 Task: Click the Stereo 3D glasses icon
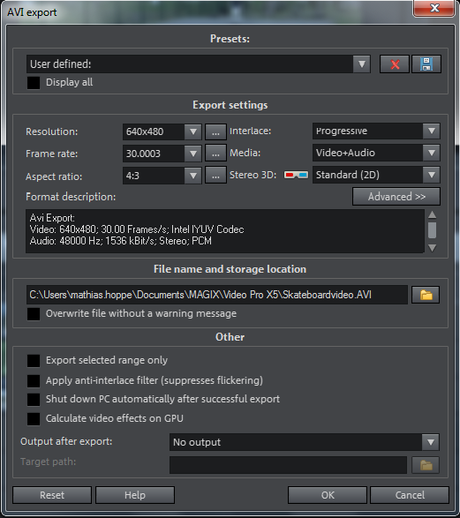point(296,175)
